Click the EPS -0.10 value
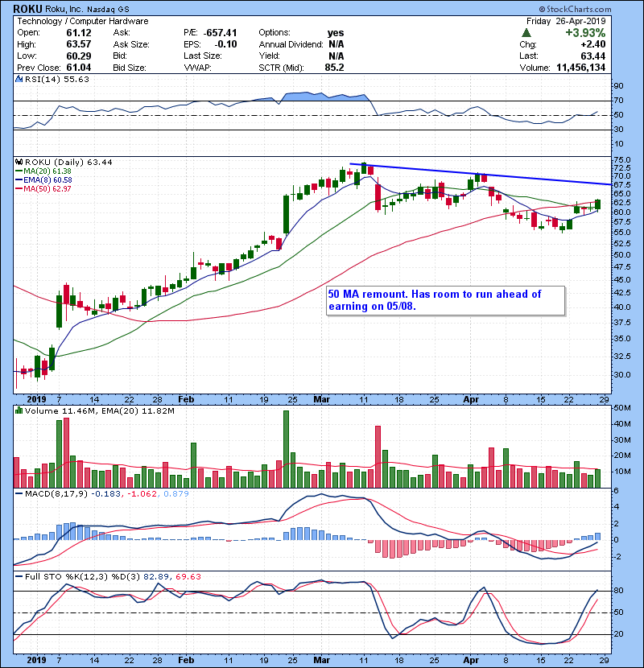This screenshot has width=644, height=668. tap(225, 44)
